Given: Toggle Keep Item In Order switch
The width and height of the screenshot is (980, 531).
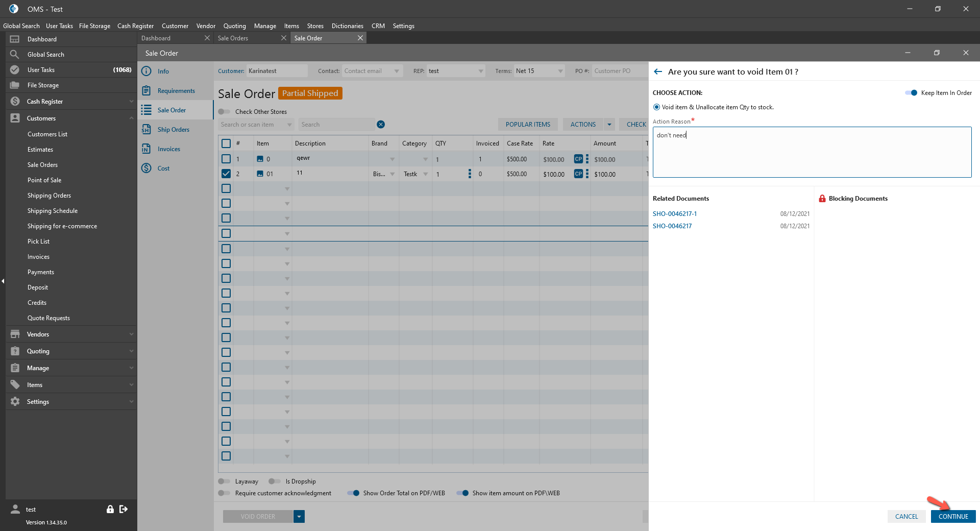Looking at the screenshot, I should pyautogui.click(x=911, y=93).
